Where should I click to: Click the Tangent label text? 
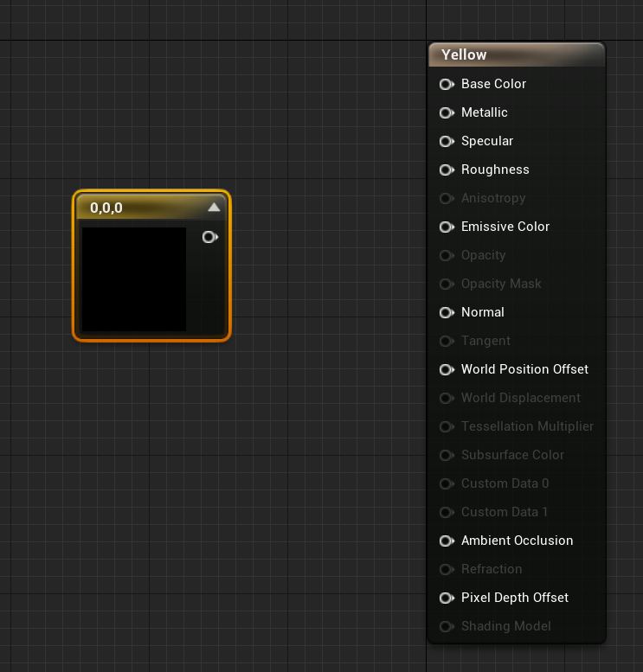pyautogui.click(x=485, y=341)
